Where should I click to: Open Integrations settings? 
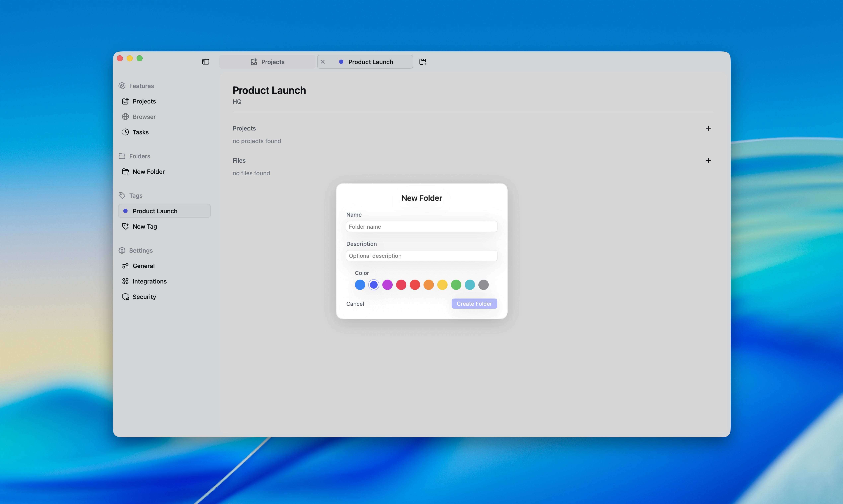(x=164, y=281)
